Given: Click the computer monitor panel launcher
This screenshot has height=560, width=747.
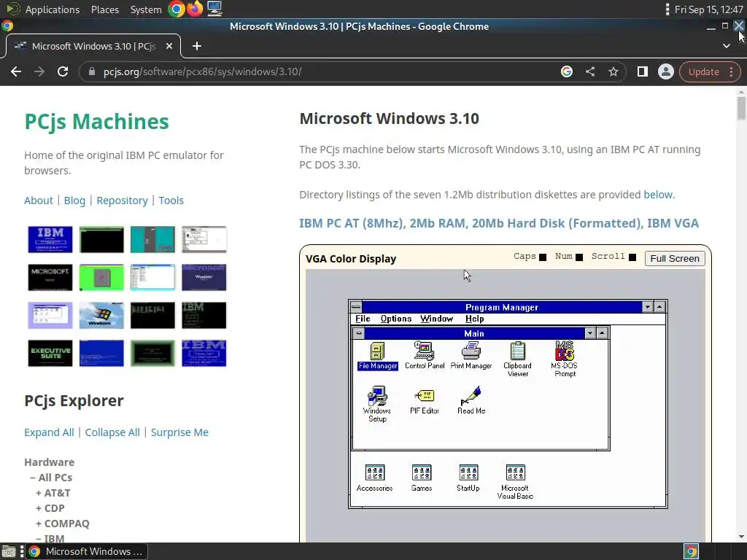Looking at the screenshot, I should (x=214, y=9).
